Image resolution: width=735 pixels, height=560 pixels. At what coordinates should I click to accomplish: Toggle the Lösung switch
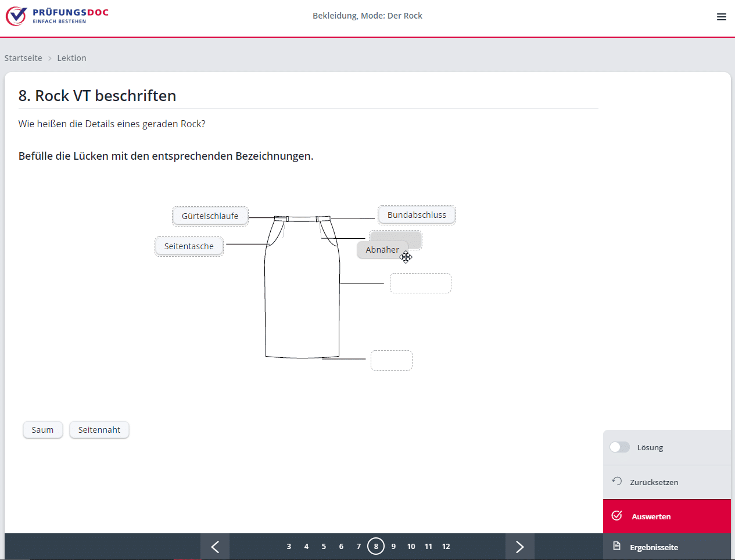click(619, 447)
